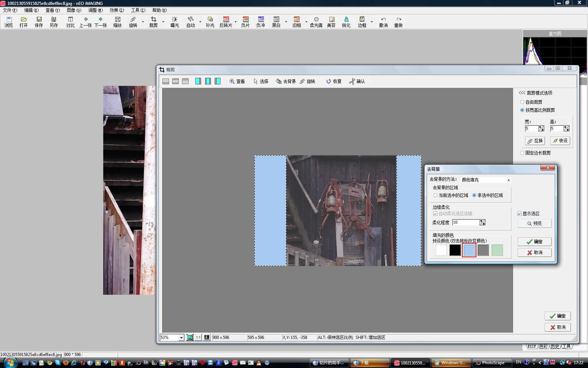Click the 反转片 toolbar icon
Screen dimensions: 588x368
click(226, 22)
